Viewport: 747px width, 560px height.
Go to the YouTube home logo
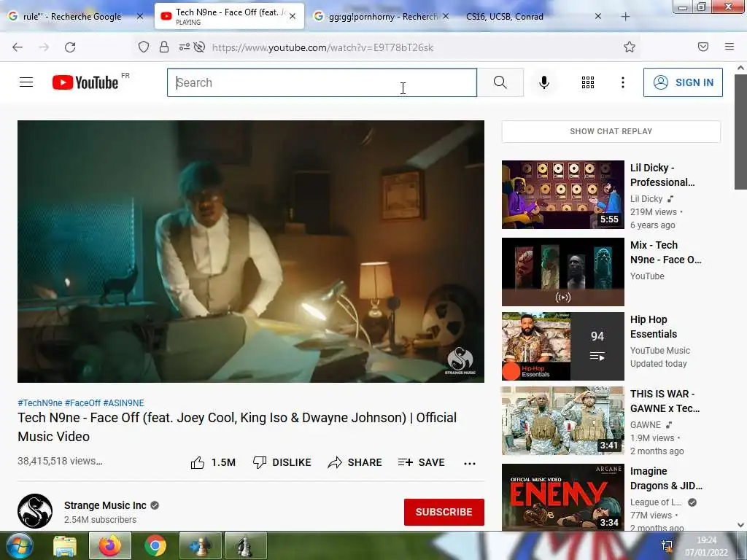click(x=85, y=82)
